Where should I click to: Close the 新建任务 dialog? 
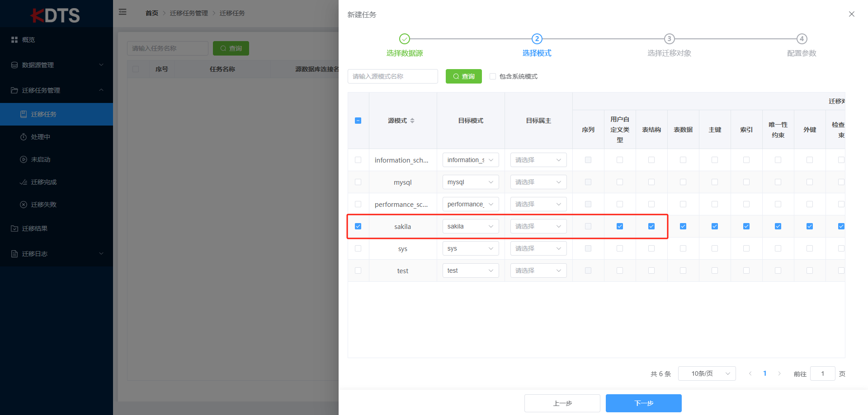pyautogui.click(x=851, y=14)
